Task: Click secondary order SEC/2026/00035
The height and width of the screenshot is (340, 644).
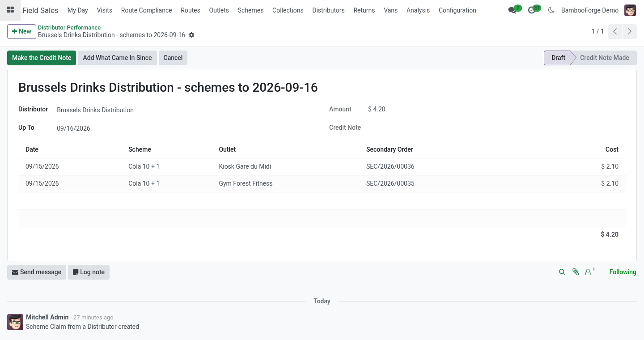Action: pos(390,183)
